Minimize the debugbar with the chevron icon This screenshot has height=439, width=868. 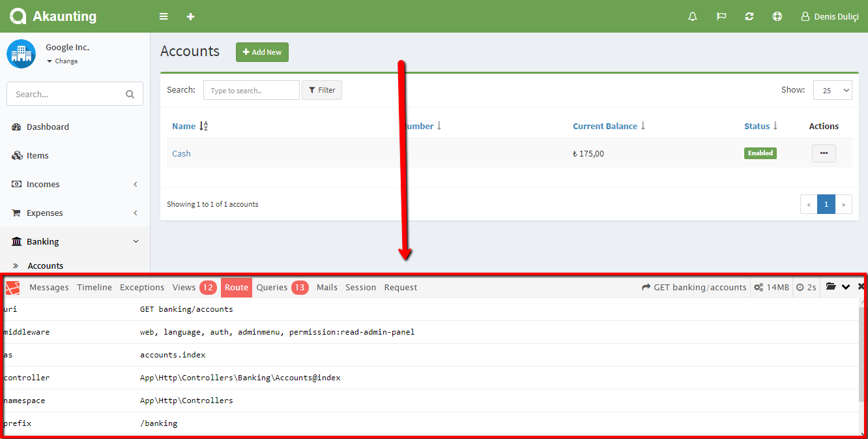click(846, 287)
